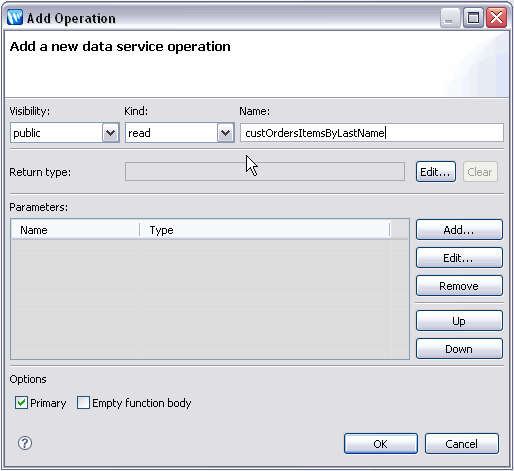Move parameter Down
514x471 pixels.
click(x=459, y=349)
